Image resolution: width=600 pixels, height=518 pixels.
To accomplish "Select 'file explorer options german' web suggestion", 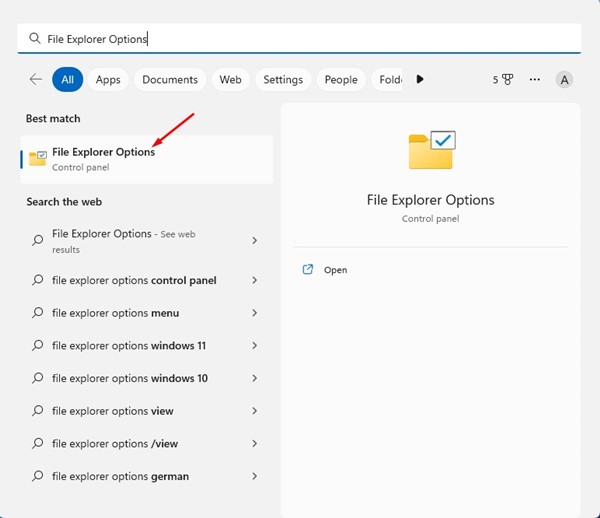I will coord(120,476).
